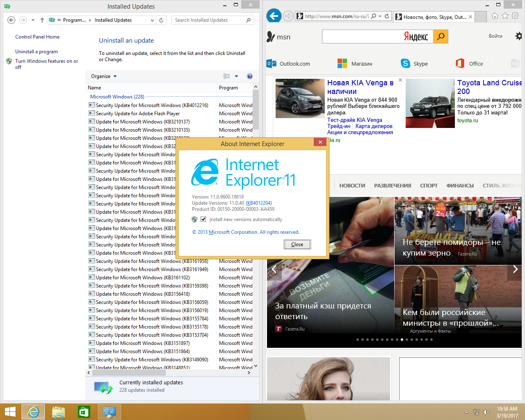The height and width of the screenshot is (420, 525).
Task: Go up one level in Control Panel
Action: tap(42, 20)
